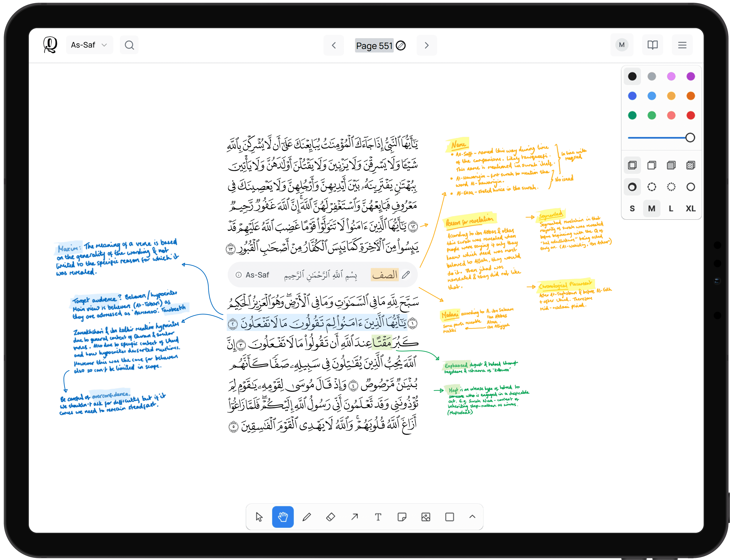Set stroke size to XL
The height and width of the screenshot is (560, 730).
690,209
